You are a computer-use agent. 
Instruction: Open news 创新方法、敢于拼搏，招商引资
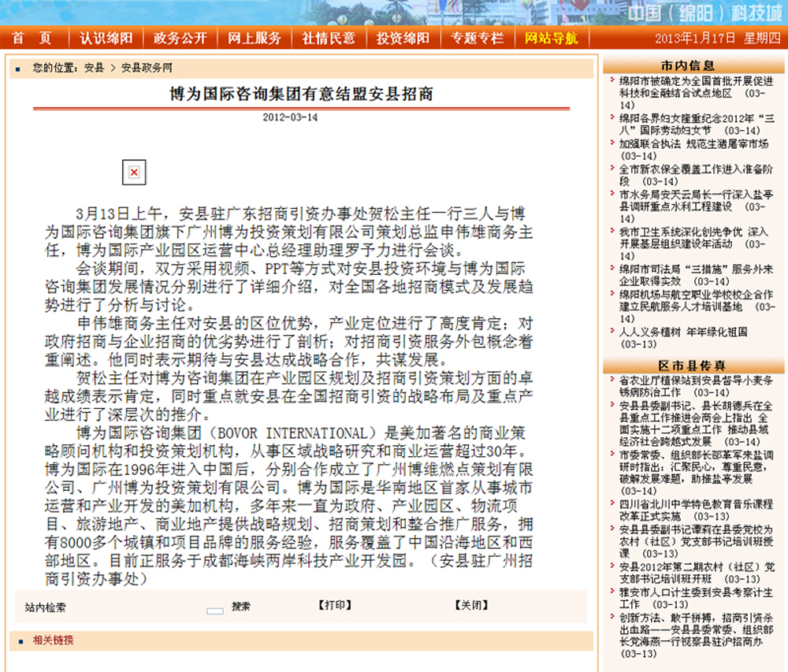696,636
